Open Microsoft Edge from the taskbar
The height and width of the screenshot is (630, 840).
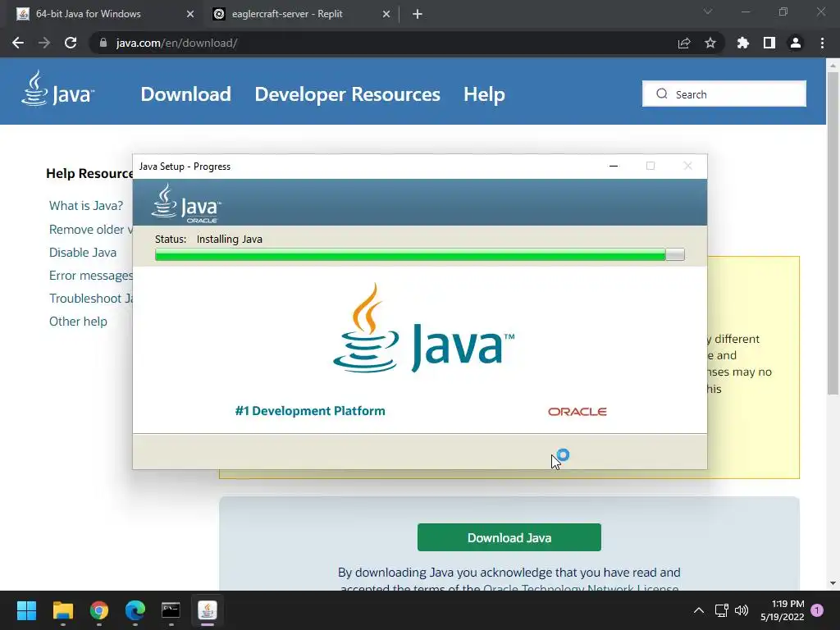pyautogui.click(x=135, y=610)
